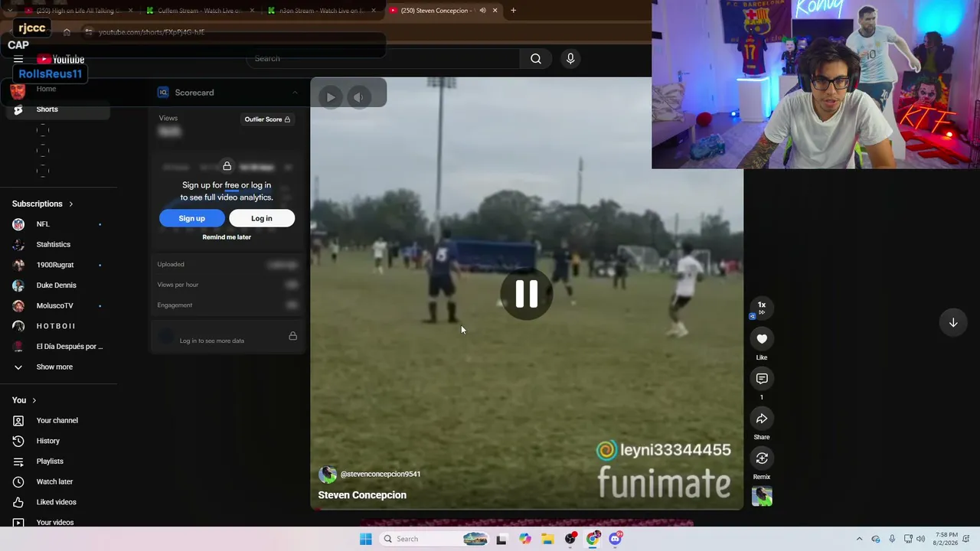Viewport: 980px width, 551px height.
Task: Open a new browser tab
Action: tap(513, 11)
